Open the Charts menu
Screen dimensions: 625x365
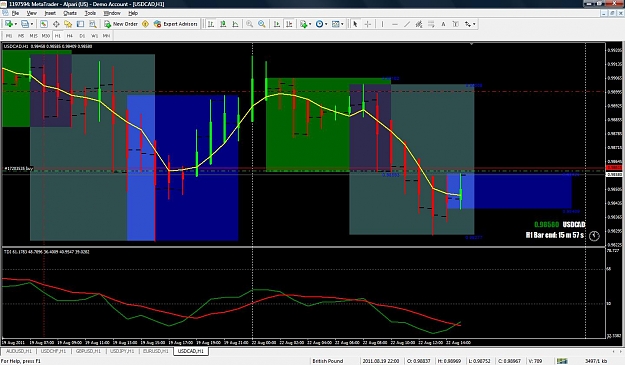click(x=70, y=13)
